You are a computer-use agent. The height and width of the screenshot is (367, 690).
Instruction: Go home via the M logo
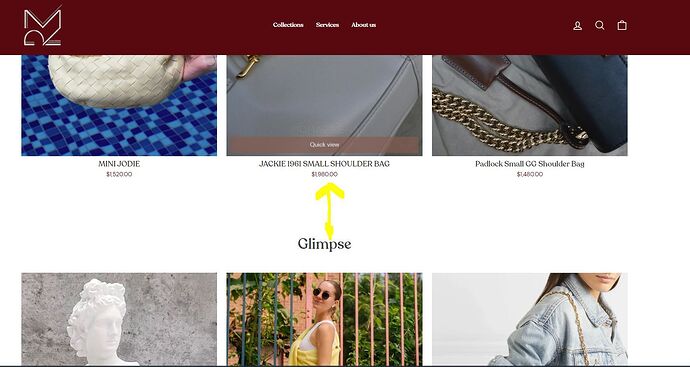43,27
